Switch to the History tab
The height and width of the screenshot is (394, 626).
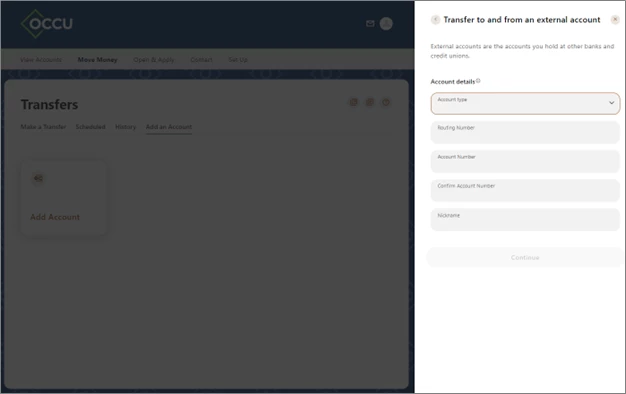coord(125,127)
